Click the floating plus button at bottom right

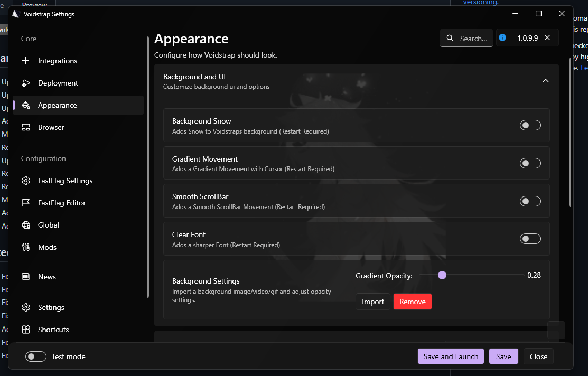coord(556,330)
